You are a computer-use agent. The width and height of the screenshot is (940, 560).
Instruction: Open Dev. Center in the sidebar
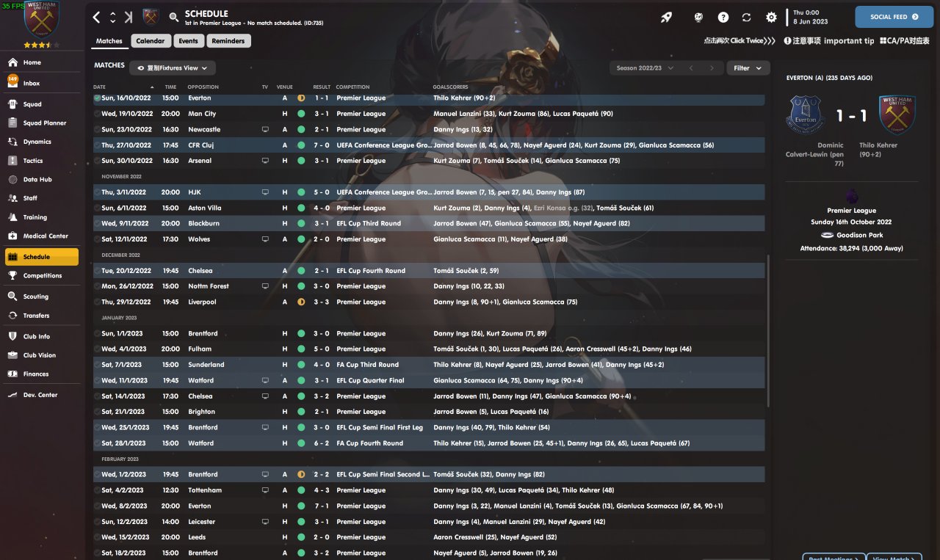coord(43,395)
